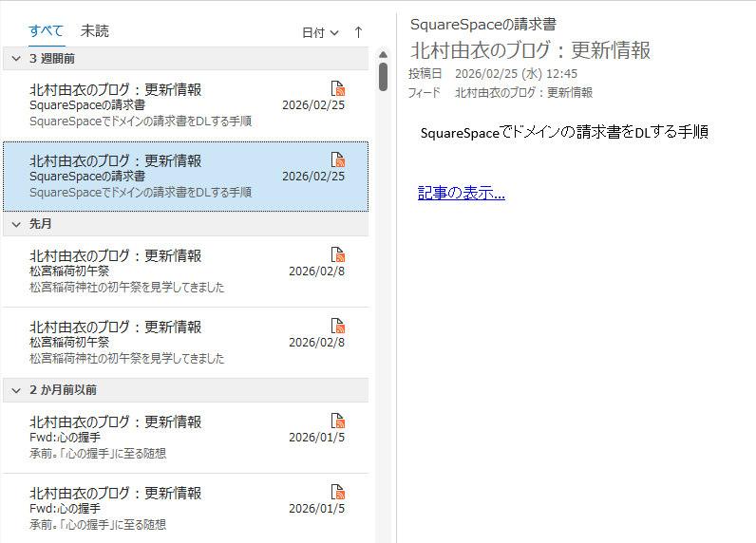Click the 2 か月前以前 group header label
This screenshot has width=756, height=543.
(64, 391)
